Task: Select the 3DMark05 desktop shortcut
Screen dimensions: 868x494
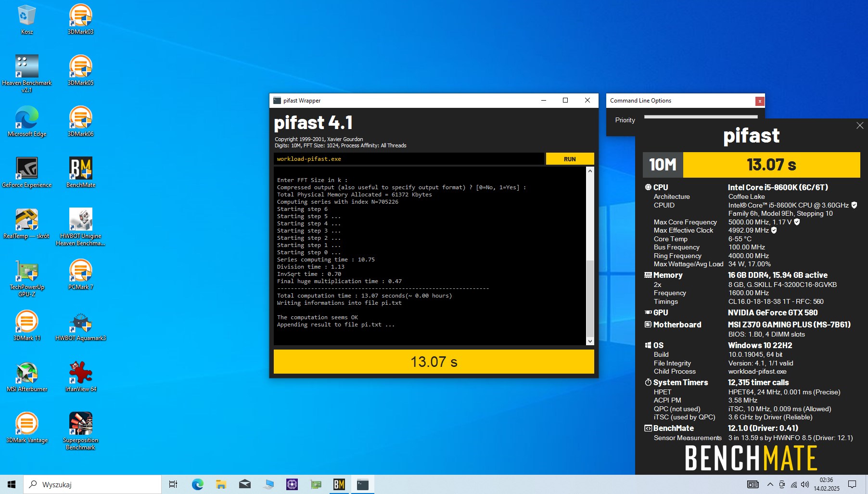Action: [x=80, y=71]
